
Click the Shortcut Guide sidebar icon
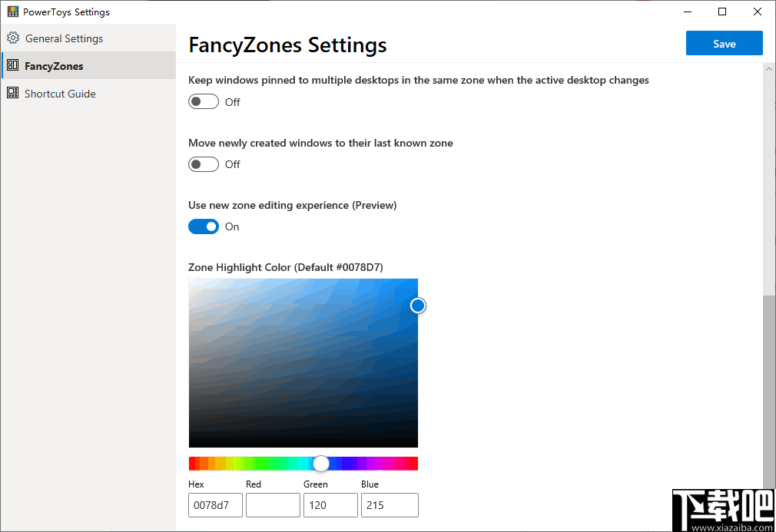tap(12, 94)
